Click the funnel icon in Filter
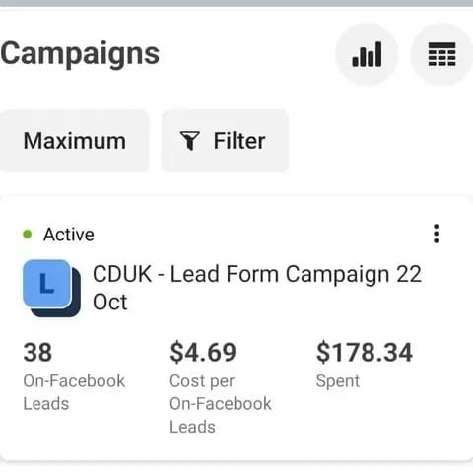473x476 pixels. point(189,141)
